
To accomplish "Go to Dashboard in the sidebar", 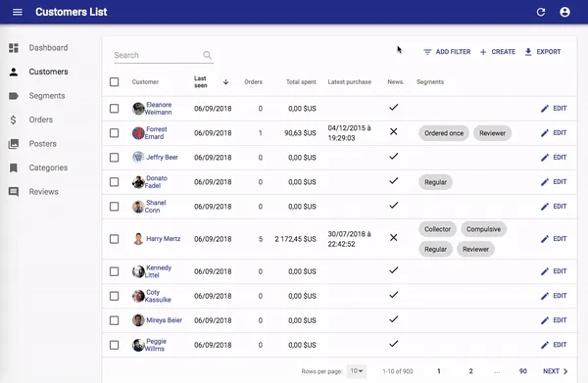I will (48, 48).
